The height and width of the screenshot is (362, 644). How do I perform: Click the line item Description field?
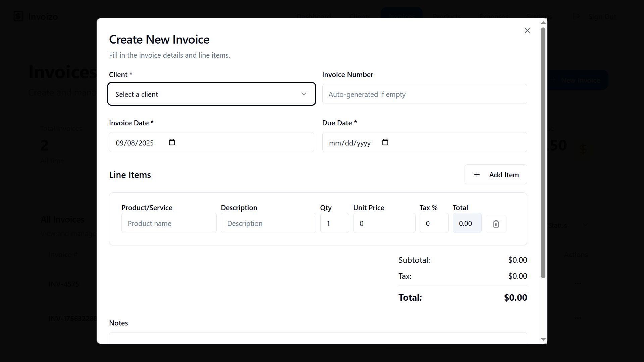(268, 223)
